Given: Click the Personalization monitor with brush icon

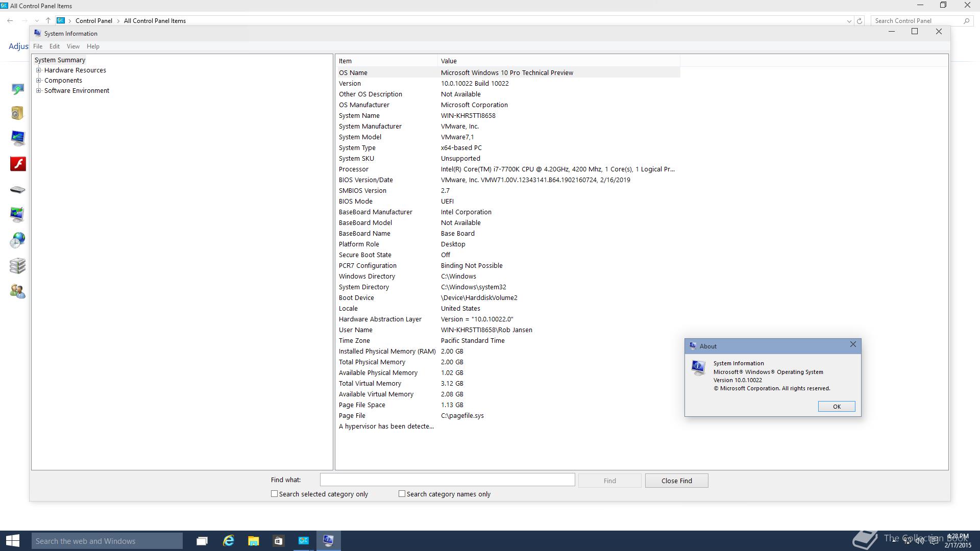Looking at the screenshot, I should click(x=17, y=214).
